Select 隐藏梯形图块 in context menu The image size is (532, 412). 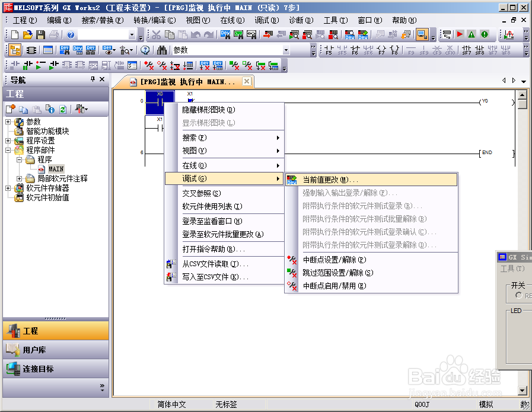pyautogui.click(x=224, y=110)
